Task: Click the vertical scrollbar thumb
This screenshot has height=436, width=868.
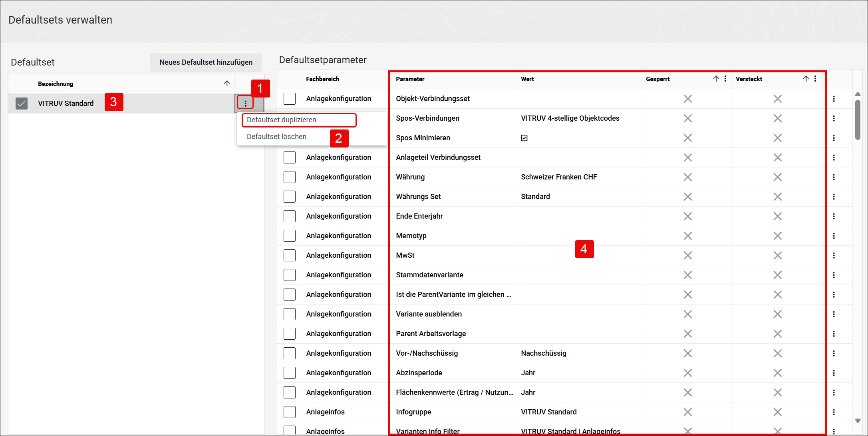Action: [858, 119]
